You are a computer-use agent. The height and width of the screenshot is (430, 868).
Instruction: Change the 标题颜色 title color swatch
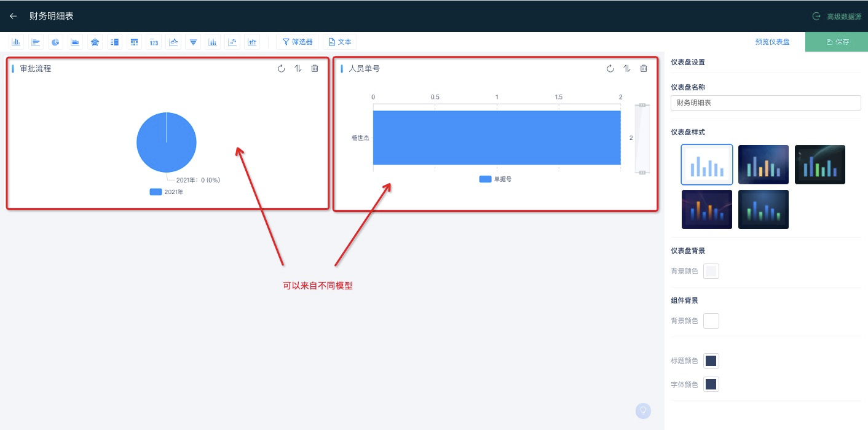711,361
